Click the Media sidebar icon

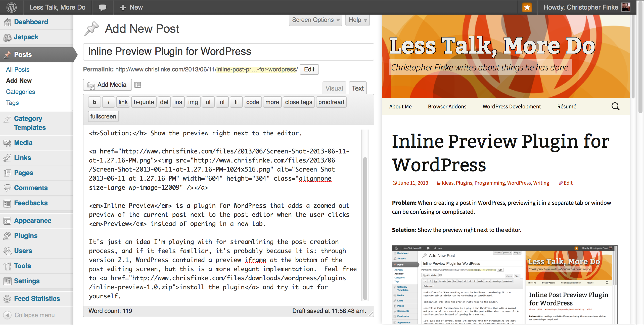[x=8, y=143]
